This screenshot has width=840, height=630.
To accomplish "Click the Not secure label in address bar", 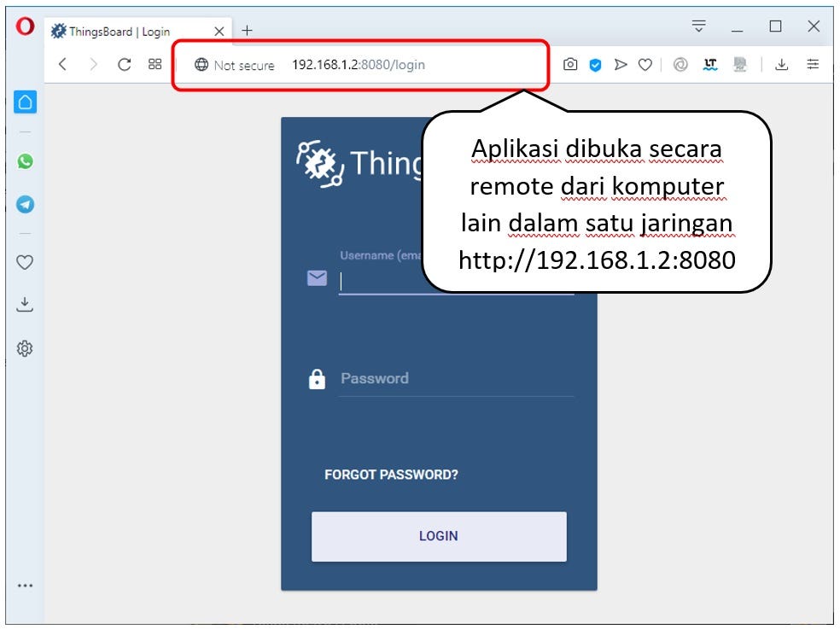I will tap(244, 66).
